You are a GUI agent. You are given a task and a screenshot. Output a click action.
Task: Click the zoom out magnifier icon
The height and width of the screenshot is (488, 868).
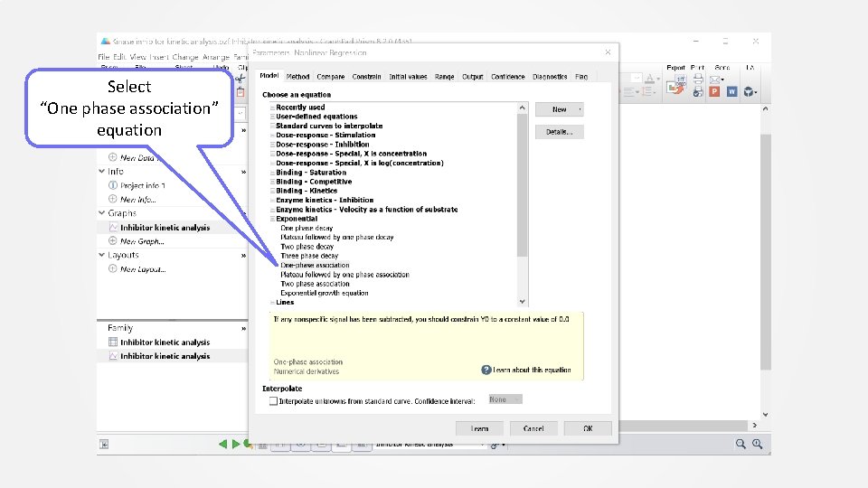pos(741,444)
